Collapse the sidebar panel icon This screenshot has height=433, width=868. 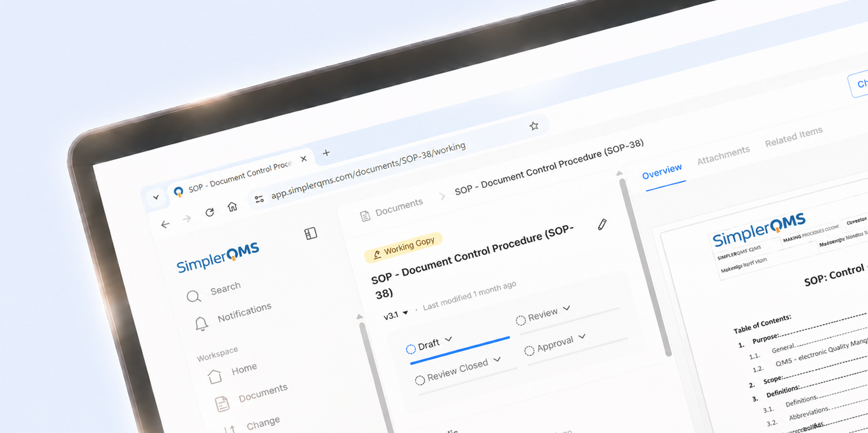(x=311, y=233)
